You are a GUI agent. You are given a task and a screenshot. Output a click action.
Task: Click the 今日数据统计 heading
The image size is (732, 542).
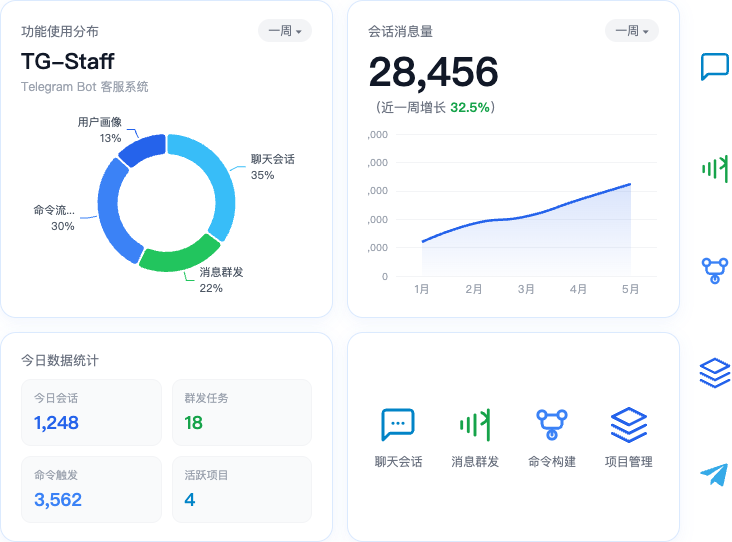(60, 360)
